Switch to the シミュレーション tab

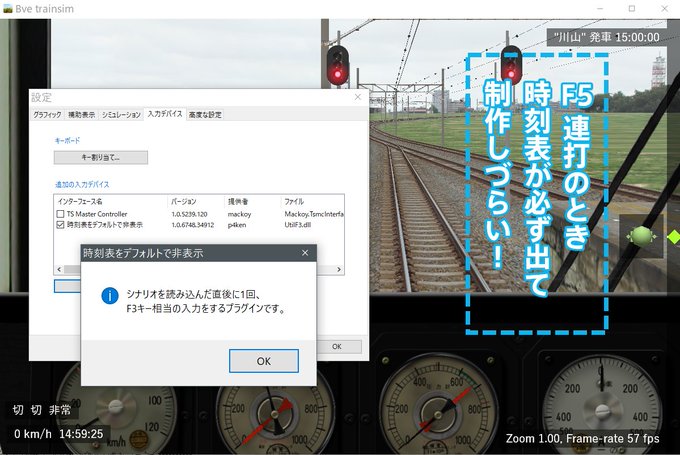121,115
